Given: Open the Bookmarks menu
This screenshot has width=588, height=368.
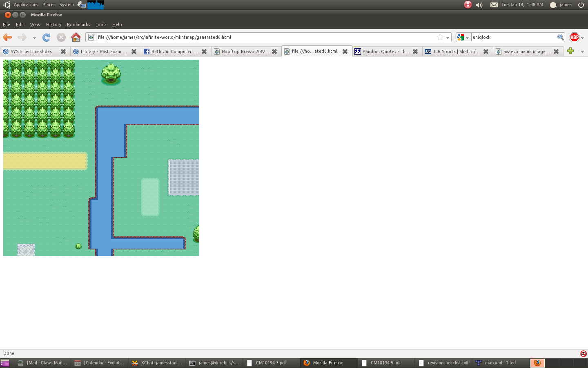Looking at the screenshot, I should click(78, 25).
